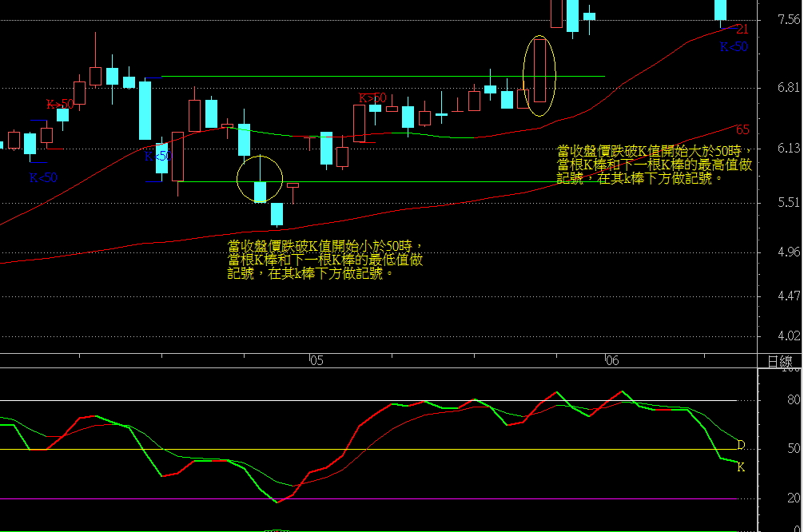Viewport: 804px width, 532px height.
Task: Select the 日線 daily chart label
Action: pyautogui.click(x=780, y=361)
